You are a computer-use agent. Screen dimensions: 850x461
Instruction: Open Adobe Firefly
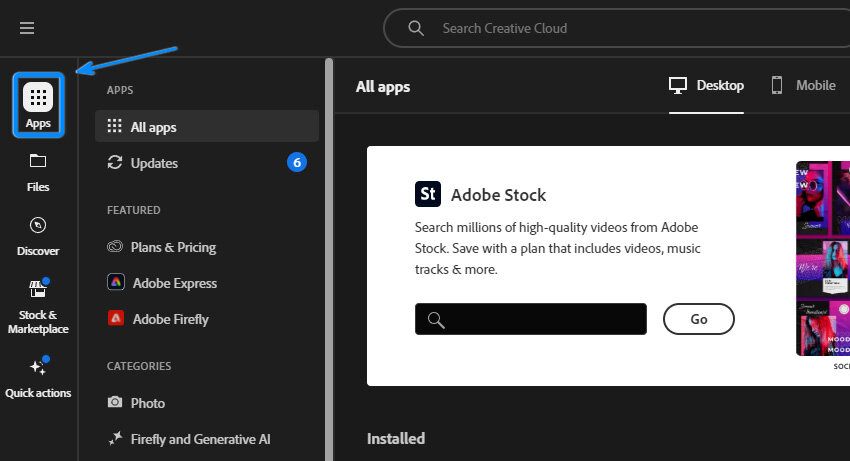207,319
